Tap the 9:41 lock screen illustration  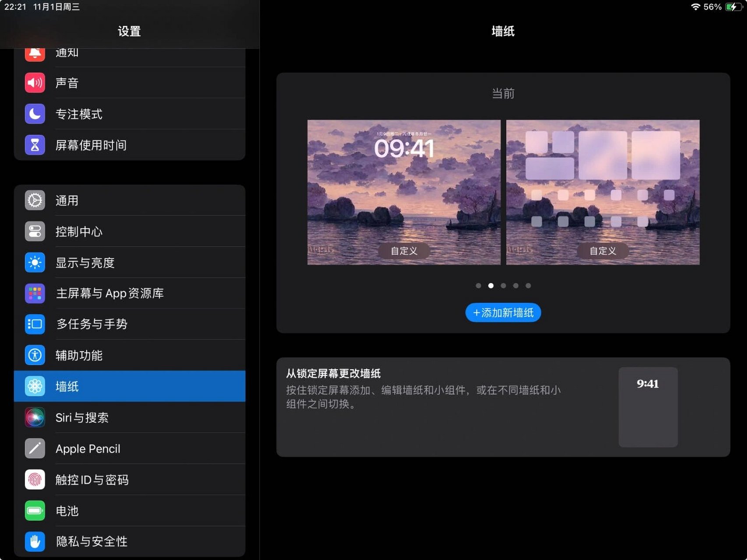pyautogui.click(x=648, y=407)
